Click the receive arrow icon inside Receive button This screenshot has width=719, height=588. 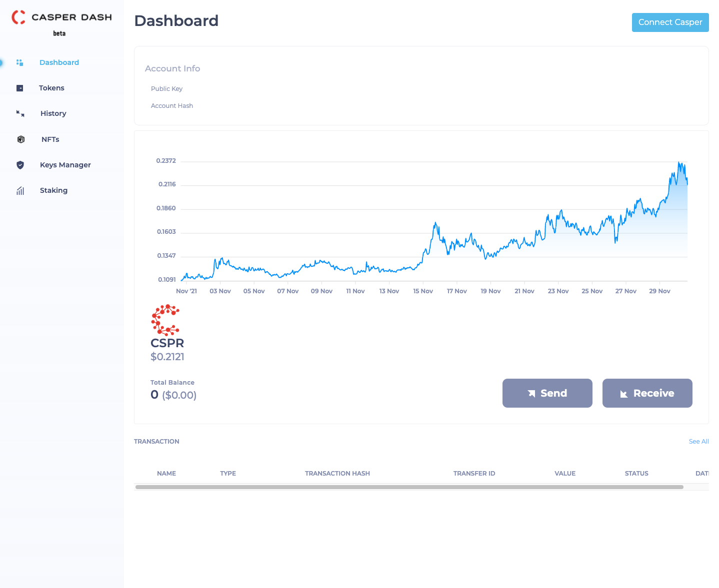[x=623, y=394]
